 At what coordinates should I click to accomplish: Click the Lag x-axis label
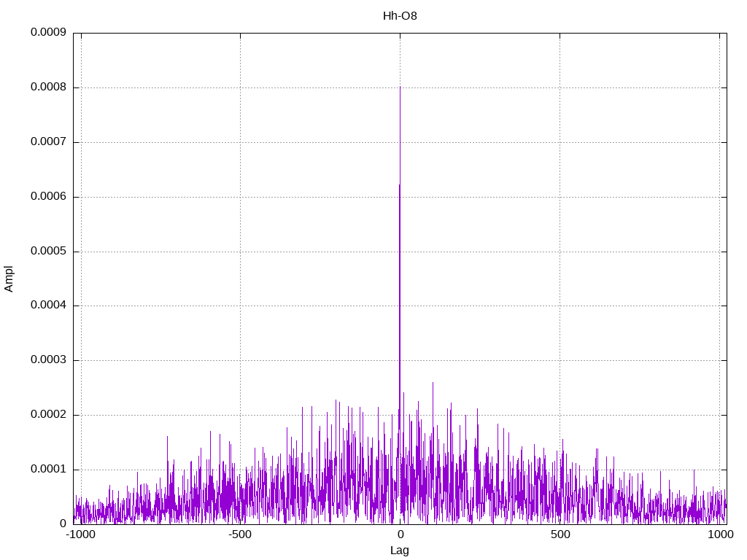click(399, 550)
